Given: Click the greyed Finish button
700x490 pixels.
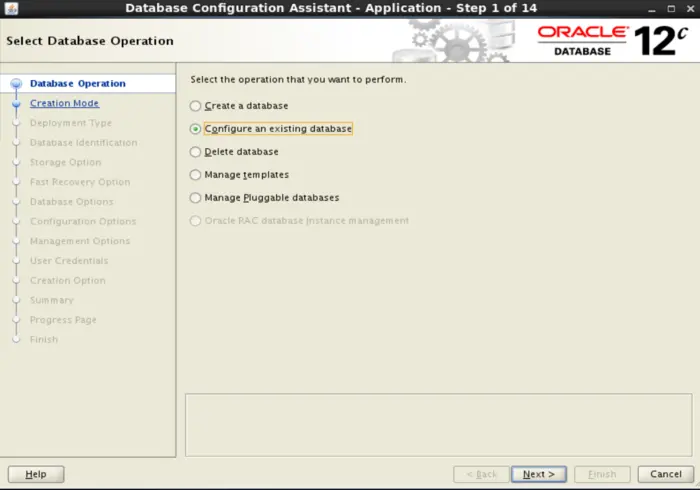Looking at the screenshot, I should [x=602, y=474].
